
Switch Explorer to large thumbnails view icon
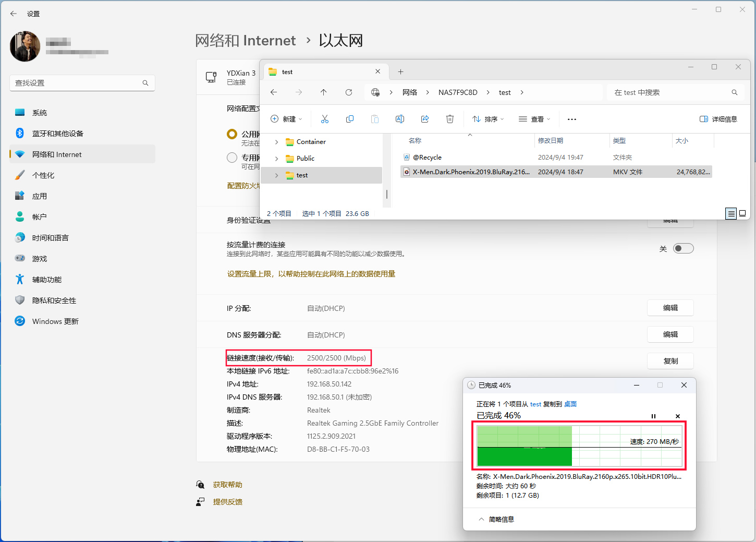[742, 213]
